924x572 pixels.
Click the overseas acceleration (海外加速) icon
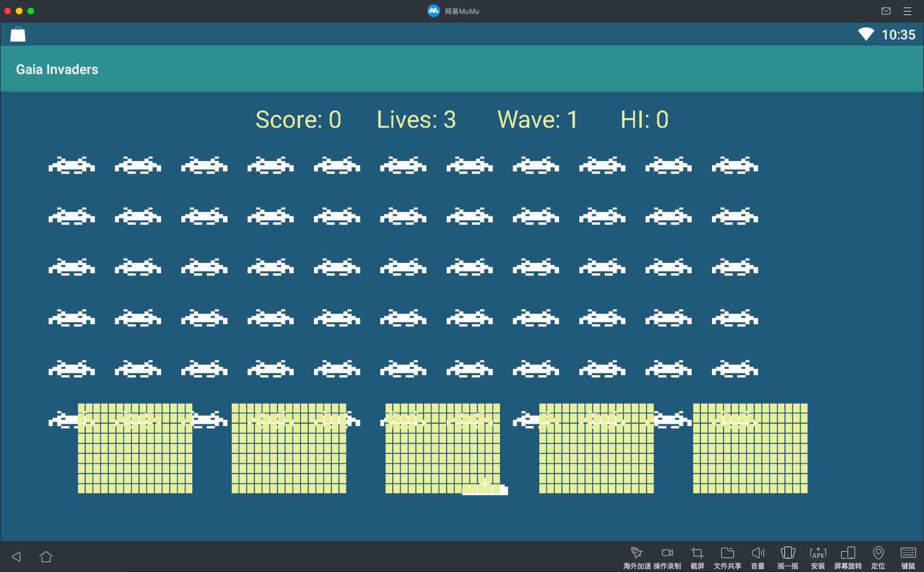(637, 558)
